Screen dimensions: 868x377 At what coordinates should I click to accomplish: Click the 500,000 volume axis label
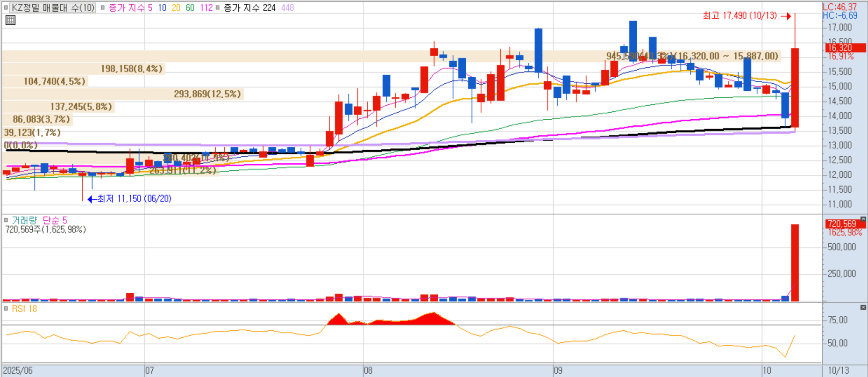pos(842,247)
